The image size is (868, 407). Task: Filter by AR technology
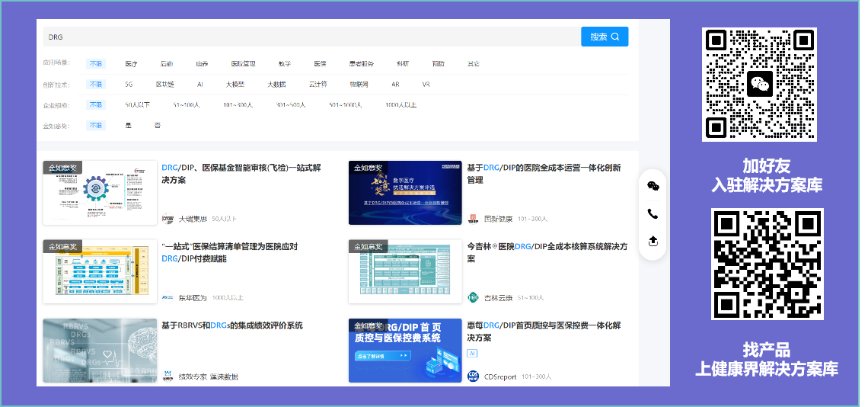(395, 85)
